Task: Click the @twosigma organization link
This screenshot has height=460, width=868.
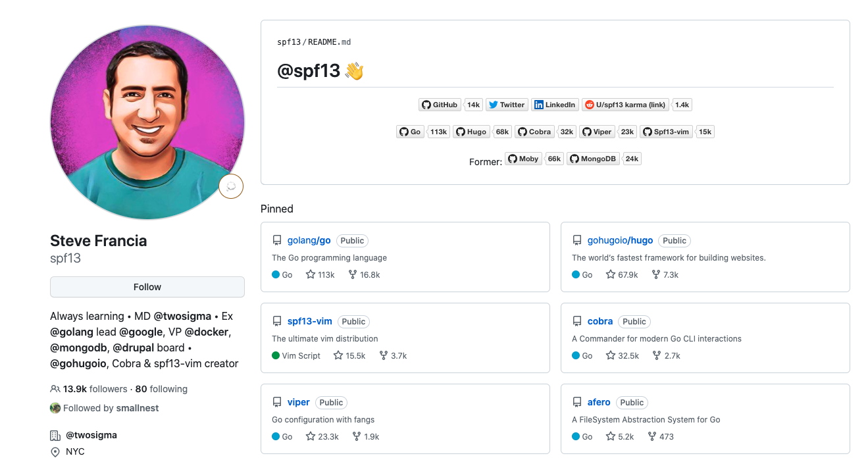Action: [x=91, y=435]
